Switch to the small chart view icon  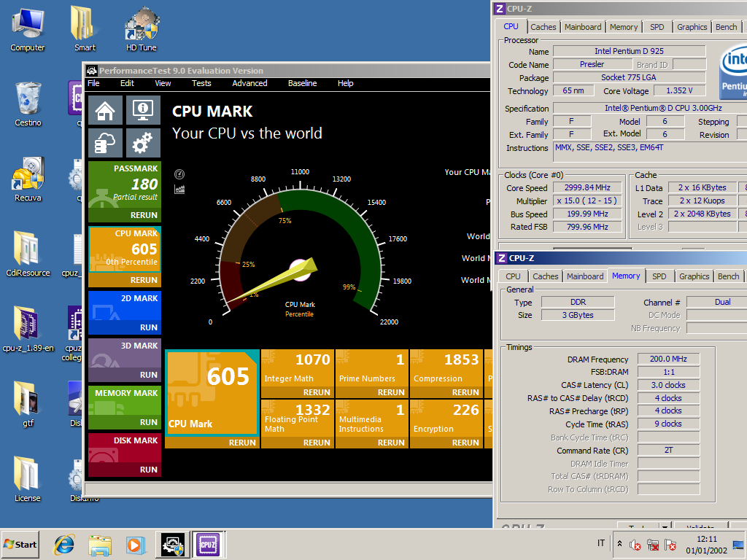(179, 189)
